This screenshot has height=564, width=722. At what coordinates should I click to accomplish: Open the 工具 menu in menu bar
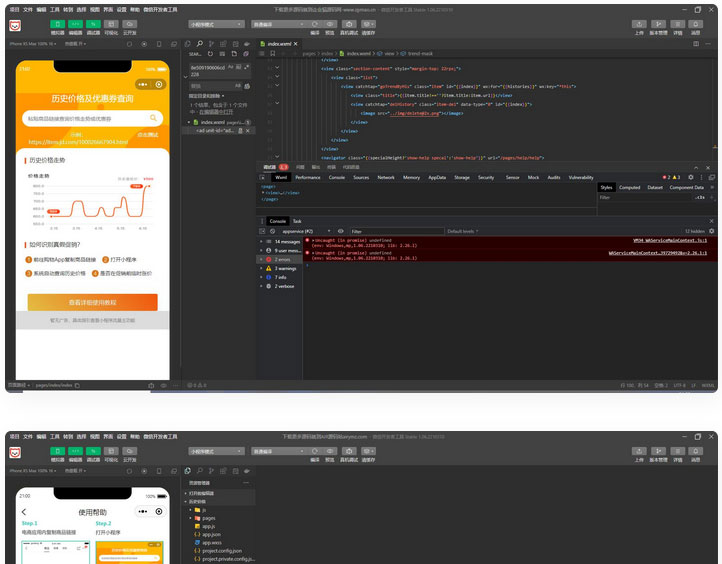coord(55,8)
